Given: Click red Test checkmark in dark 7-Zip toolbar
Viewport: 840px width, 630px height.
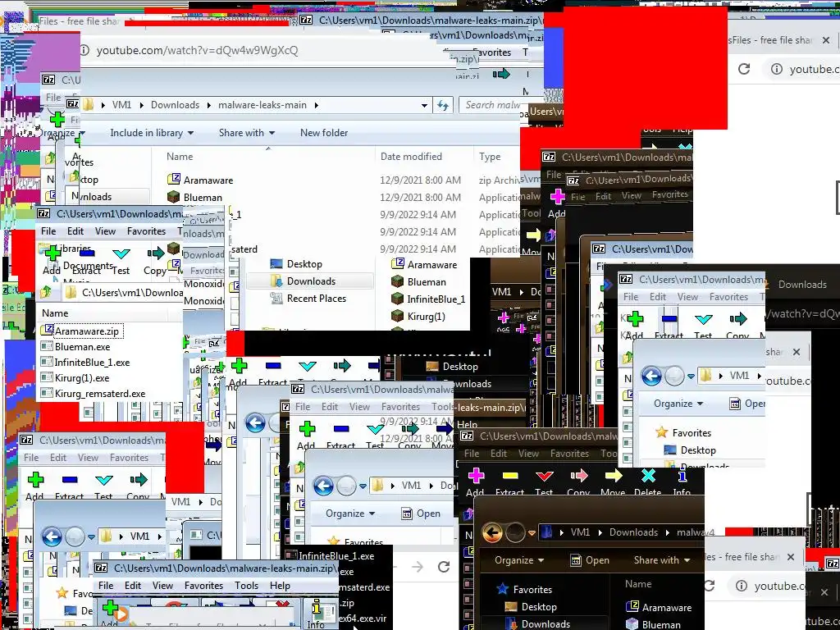Looking at the screenshot, I should [545, 476].
